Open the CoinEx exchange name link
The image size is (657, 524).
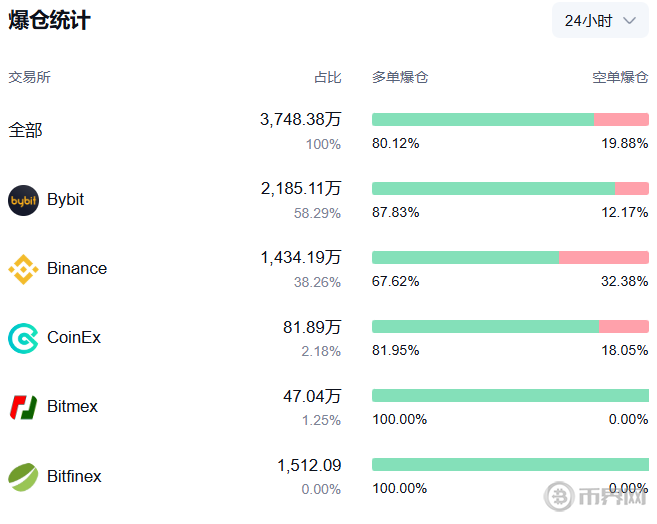point(74,338)
